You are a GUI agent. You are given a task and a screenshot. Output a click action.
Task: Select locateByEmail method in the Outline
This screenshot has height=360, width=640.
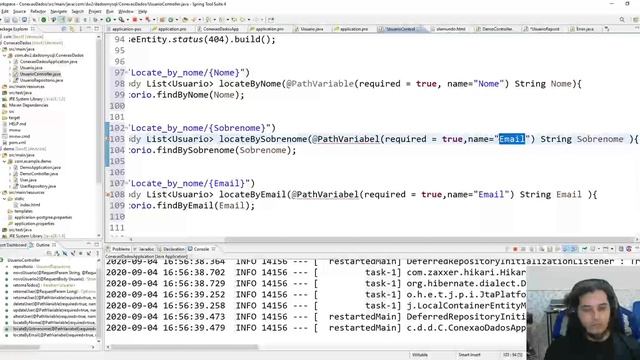[x=54, y=335]
